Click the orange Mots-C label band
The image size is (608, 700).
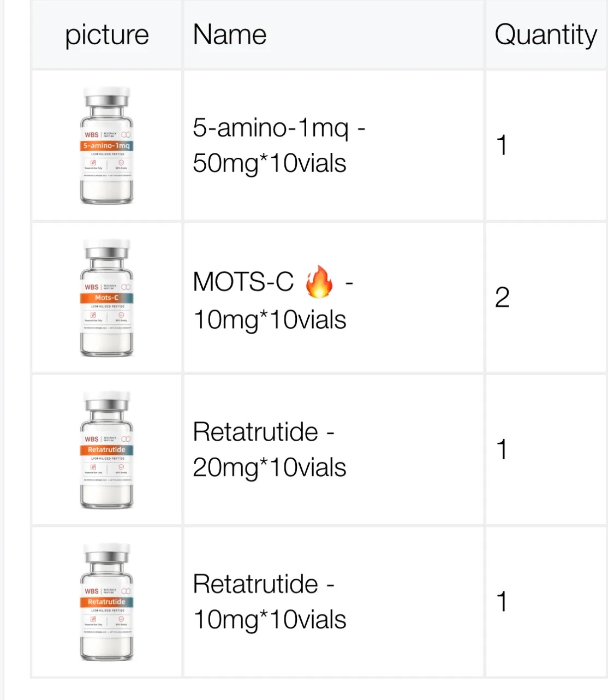pyautogui.click(x=106, y=298)
